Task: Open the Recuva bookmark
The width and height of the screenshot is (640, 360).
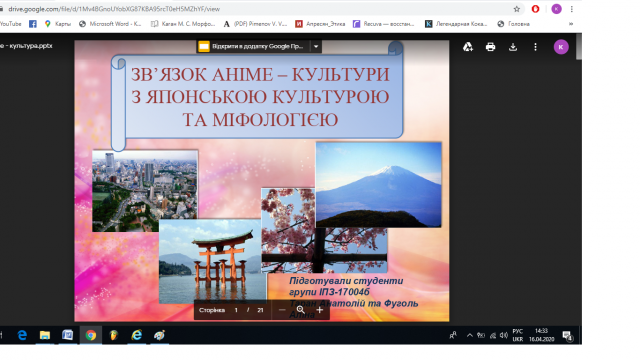Action: pyautogui.click(x=384, y=24)
